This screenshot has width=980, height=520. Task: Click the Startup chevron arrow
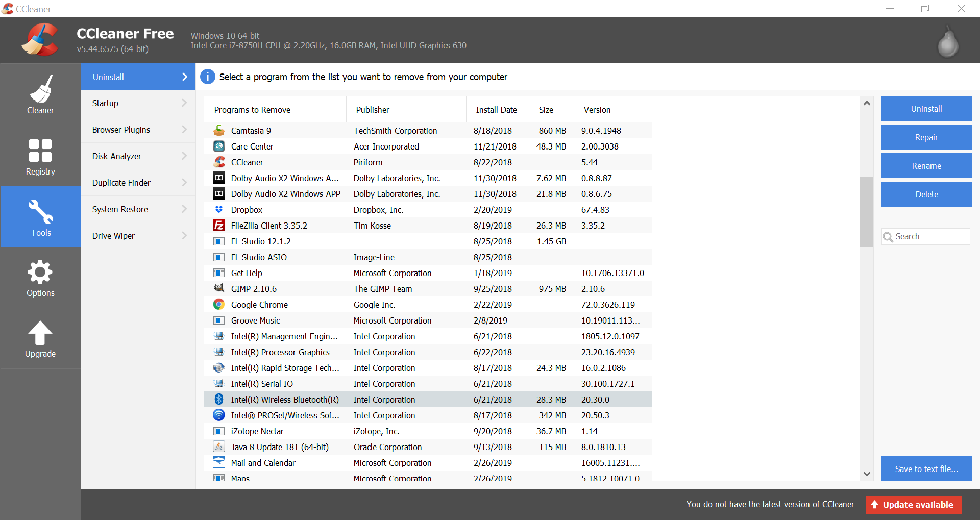pyautogui.click(x=184, y=103)
